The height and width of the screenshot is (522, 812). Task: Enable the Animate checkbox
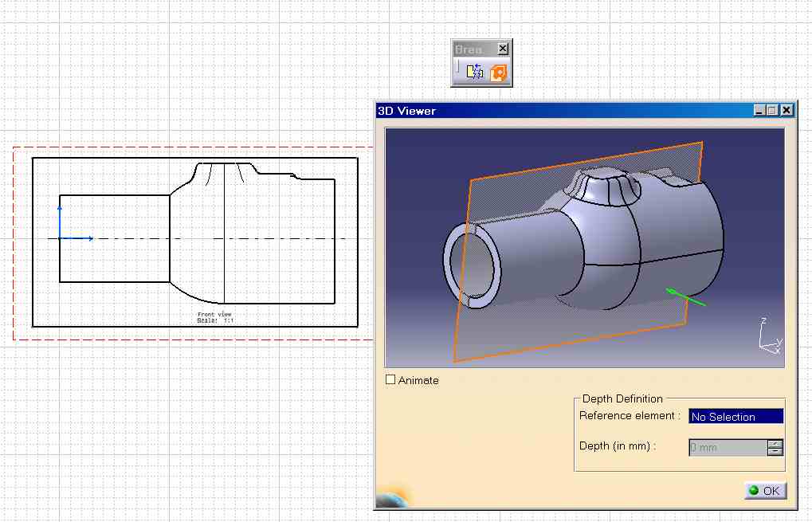390,379
